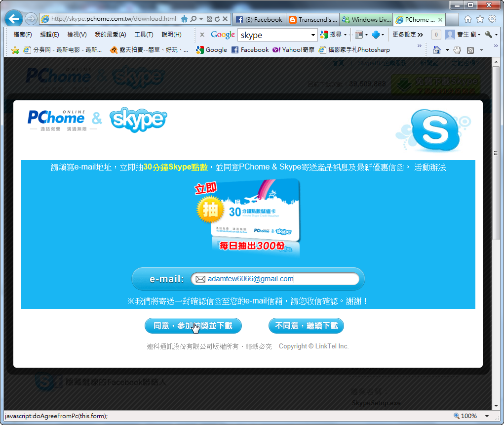504x425 pixels.
Task: Click the zoom level 100% control
Action: [x=465, y=416]
